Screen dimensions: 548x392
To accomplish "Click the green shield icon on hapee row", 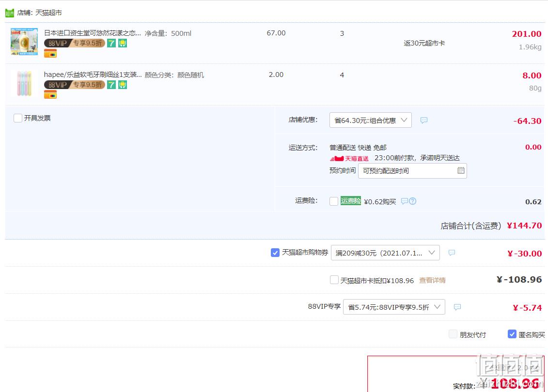I will click(122, 85).
